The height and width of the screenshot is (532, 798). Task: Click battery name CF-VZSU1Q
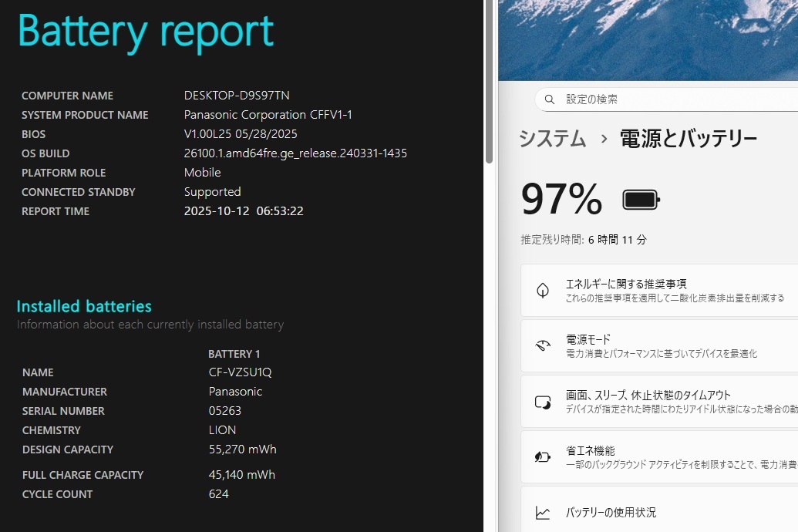coord(240,372)
